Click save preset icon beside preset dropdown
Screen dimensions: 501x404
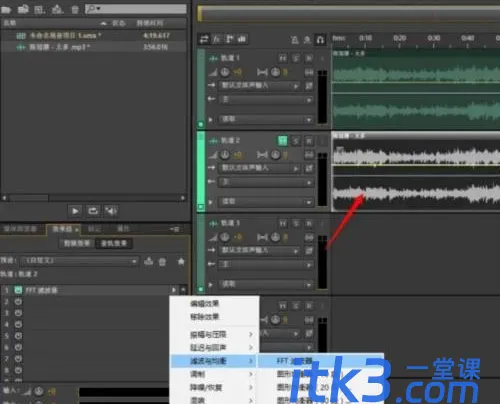(148, 262)
